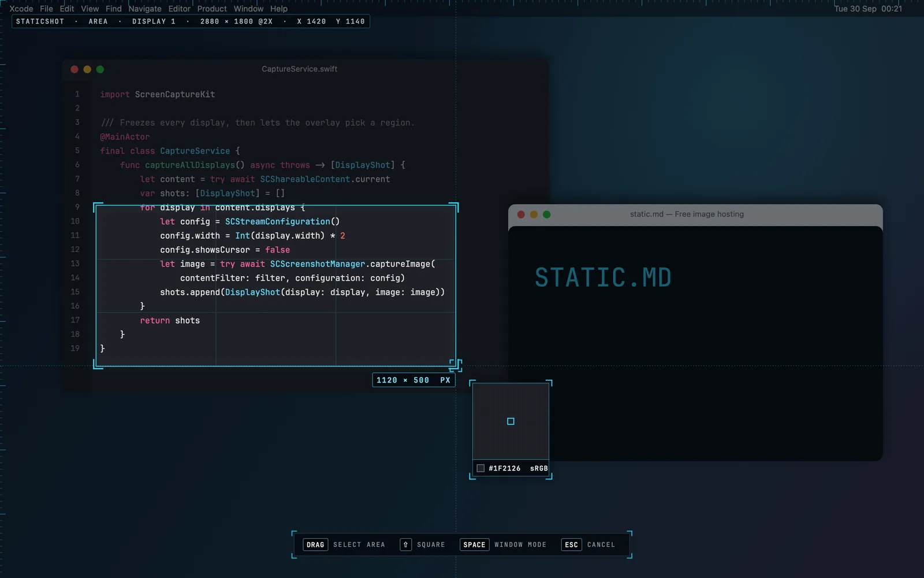Minimize the static.md window

(x=534, y=214)
